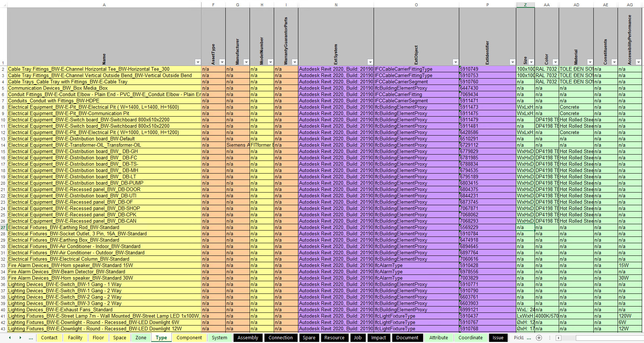Select row header 27
The image size is (644, 343).
(x=3, y=228)
